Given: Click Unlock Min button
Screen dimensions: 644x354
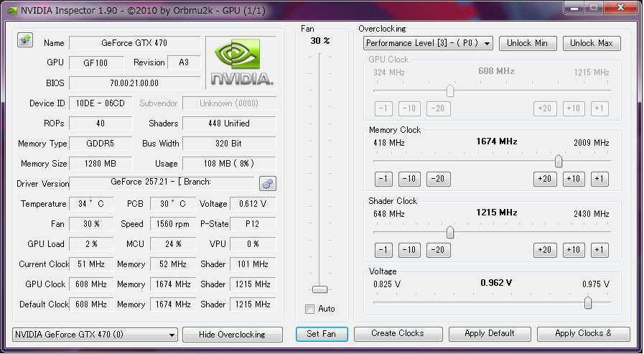Looking at the screenshot, I should tap(528, 43).
